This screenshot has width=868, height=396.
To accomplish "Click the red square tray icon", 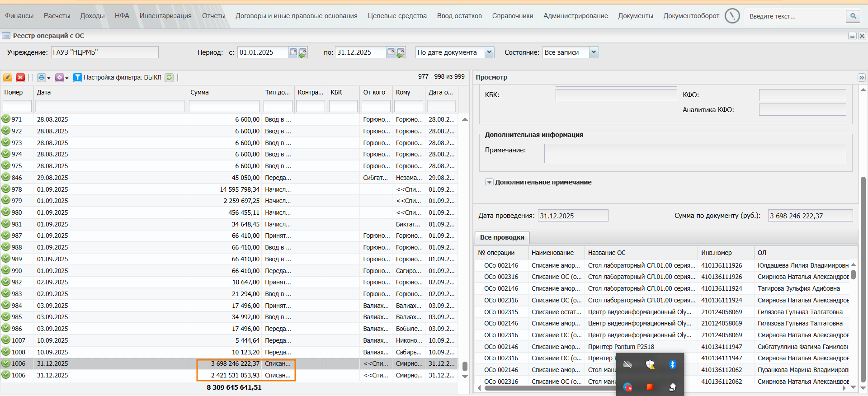I will 650,387.
